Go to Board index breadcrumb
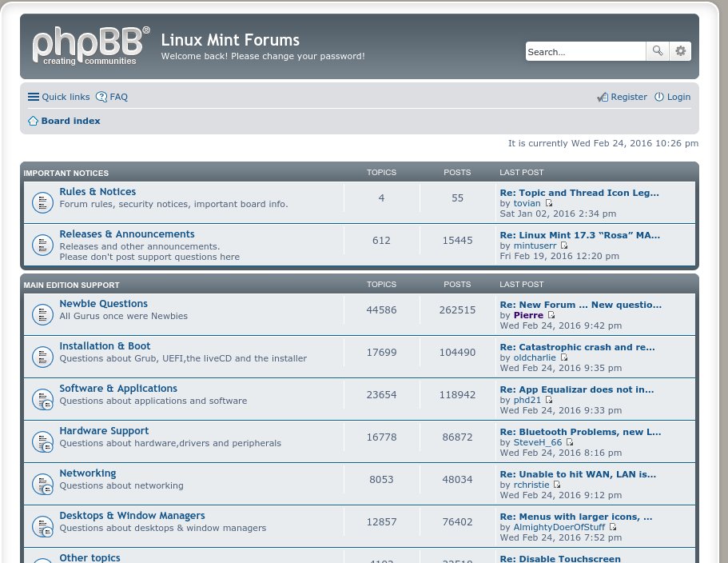728x563 pixels. [70, 121]
